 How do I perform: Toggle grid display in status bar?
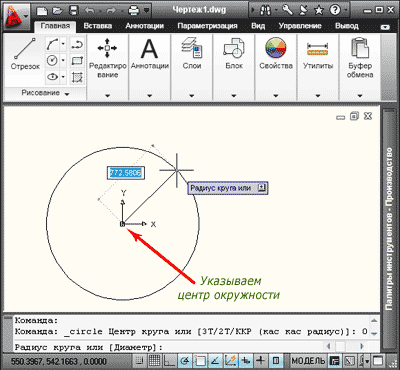[154, 361]
